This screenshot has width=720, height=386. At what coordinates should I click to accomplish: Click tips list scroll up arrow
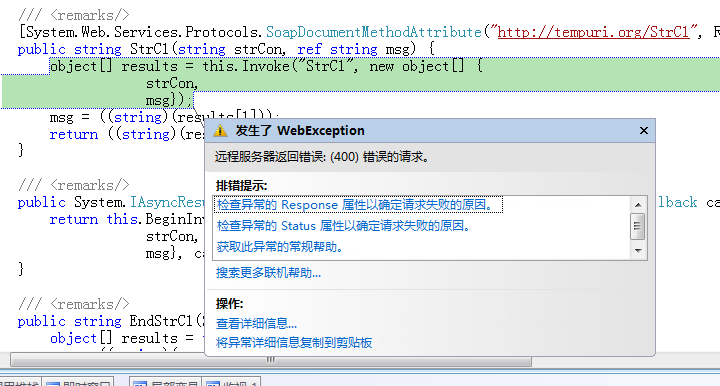point(638,205)
